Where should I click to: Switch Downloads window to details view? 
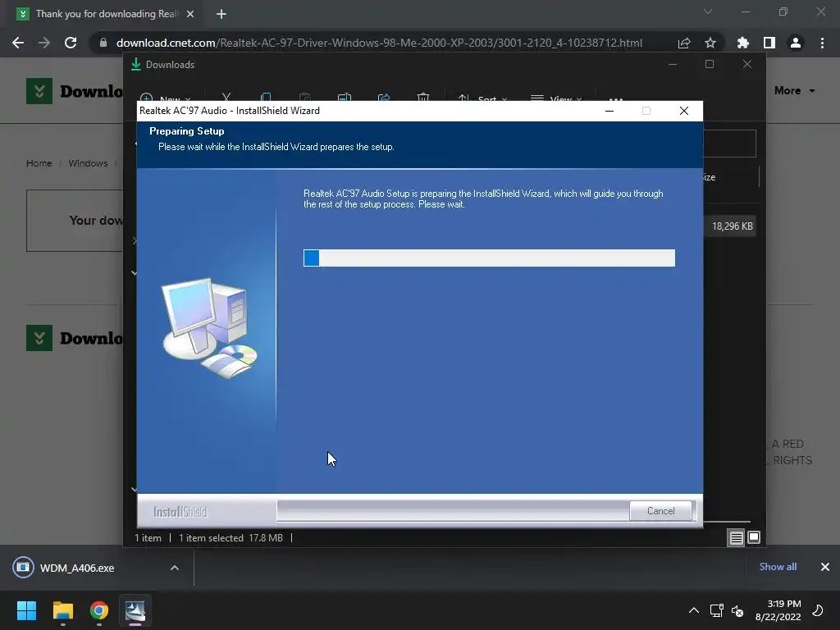coord(737,537)
